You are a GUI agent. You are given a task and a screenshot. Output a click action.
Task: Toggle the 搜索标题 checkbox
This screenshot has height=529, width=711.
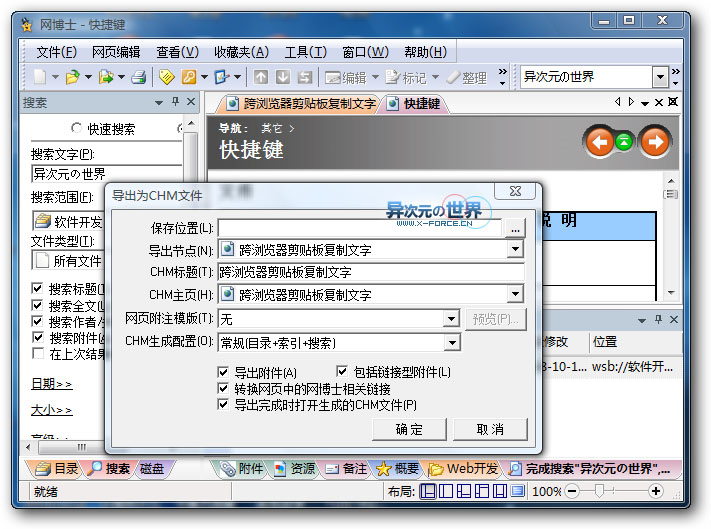click(x=38, y=288)
